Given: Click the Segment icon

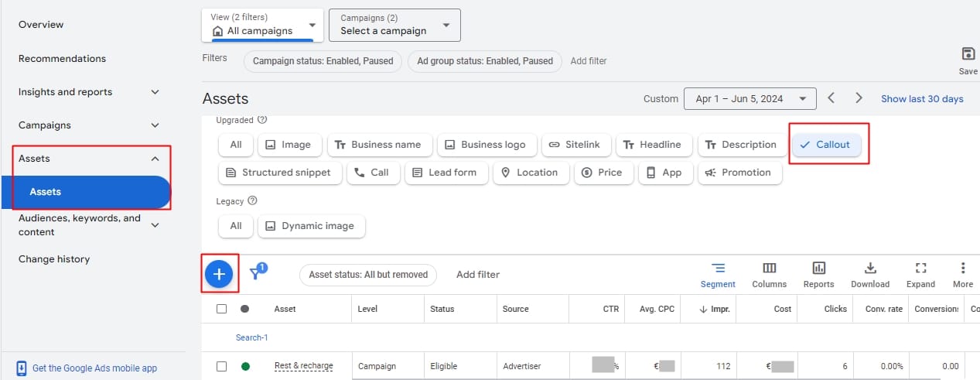Looking at the screenshot, I should click(x=718, y=274).
